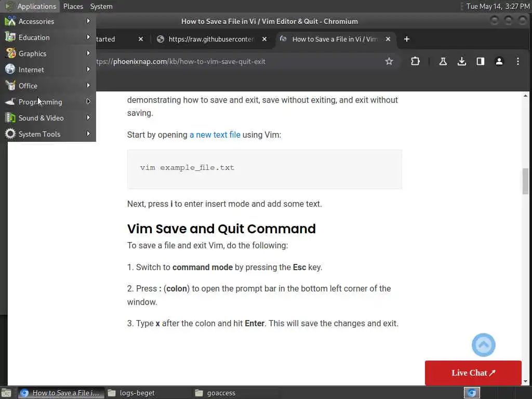Viewport: 532px width, 399px height.
Task: Expand the arrow next to System Tools
Action: click(88, 134)
